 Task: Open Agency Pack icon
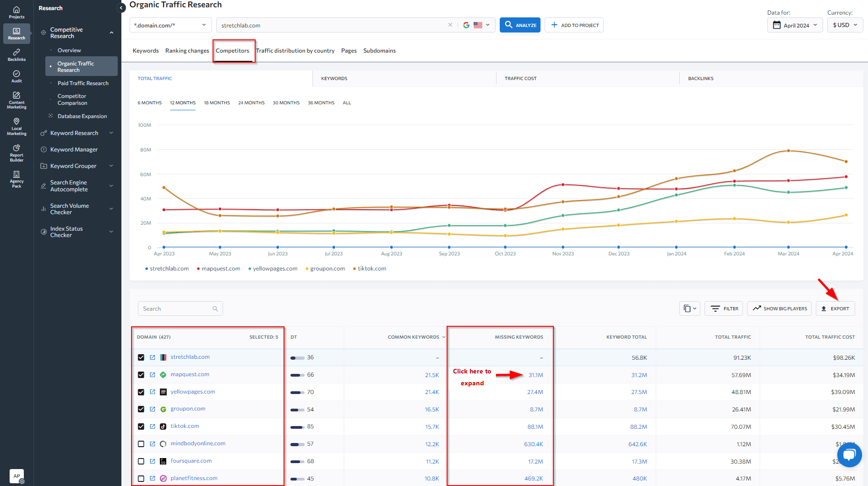point(16,179)
